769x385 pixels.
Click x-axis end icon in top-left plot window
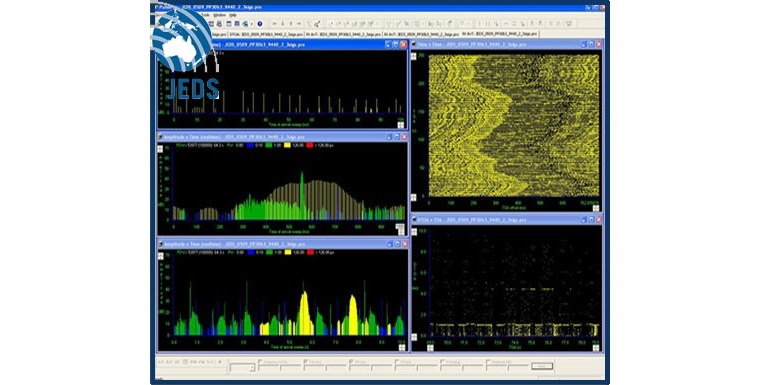(401, 125)
